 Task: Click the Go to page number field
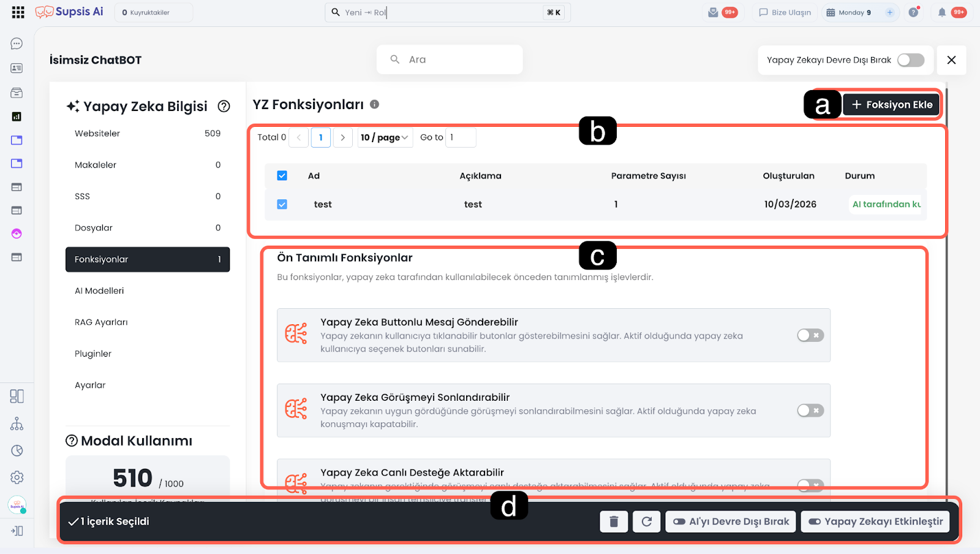pyautogui.click(x=461, y=137)
